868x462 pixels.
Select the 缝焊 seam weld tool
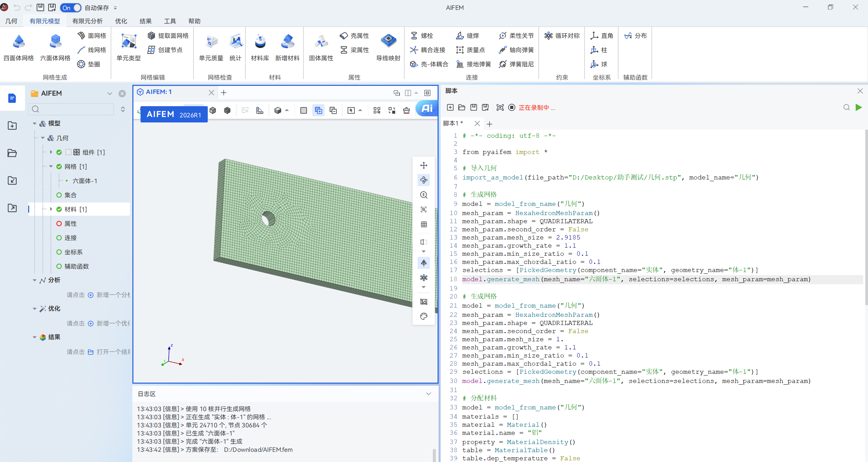tap(467, 36)
